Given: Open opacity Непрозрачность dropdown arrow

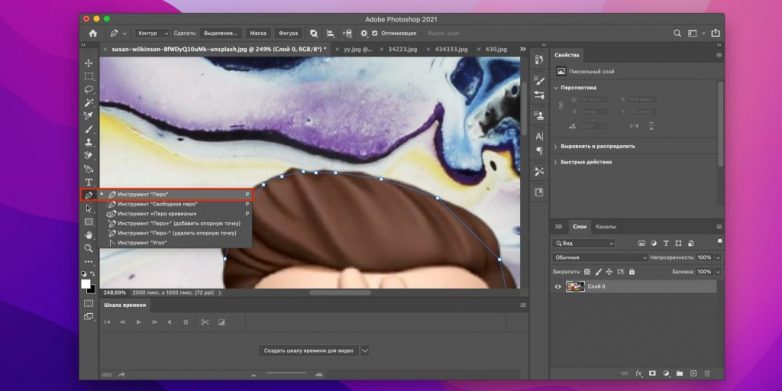Looking at the screenshot, I should pos(718,258).
